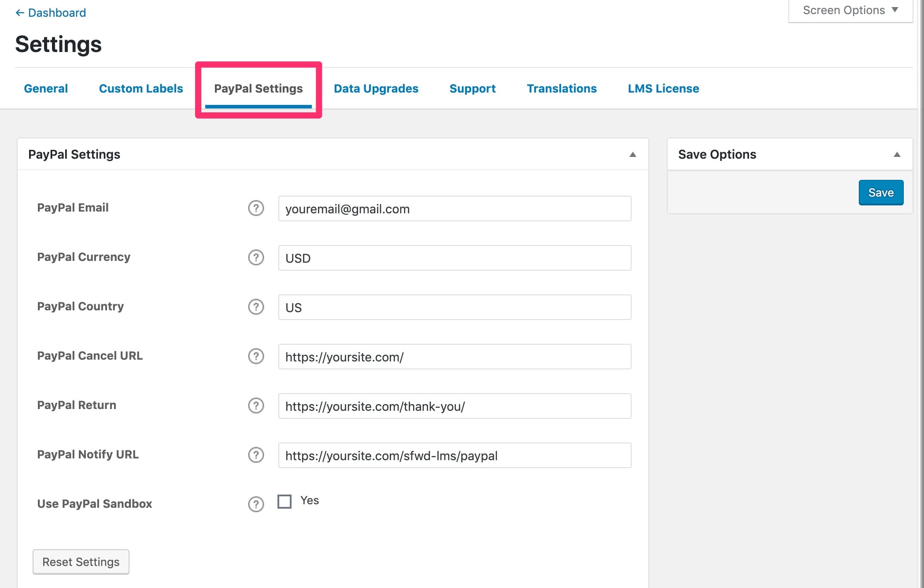924x588 pixels.
Task: Click the PayPal Currency field showing USD
Action: [x=455, y=258]
